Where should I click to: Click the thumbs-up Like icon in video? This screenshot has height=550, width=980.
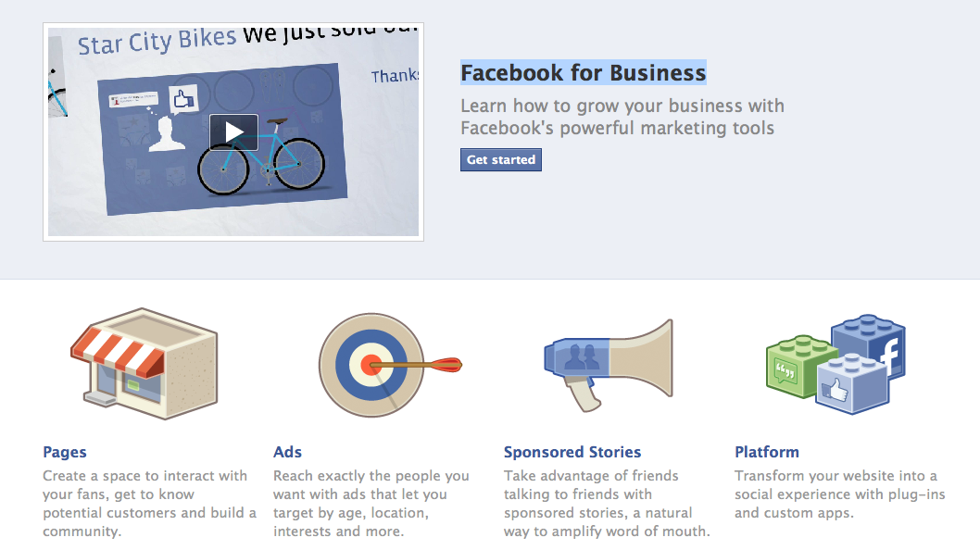coord(184,100)
